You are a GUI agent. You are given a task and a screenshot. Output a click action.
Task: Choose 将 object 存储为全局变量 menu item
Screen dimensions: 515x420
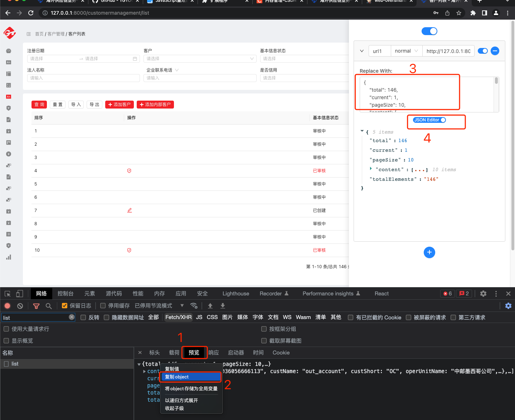click(191, 389)
